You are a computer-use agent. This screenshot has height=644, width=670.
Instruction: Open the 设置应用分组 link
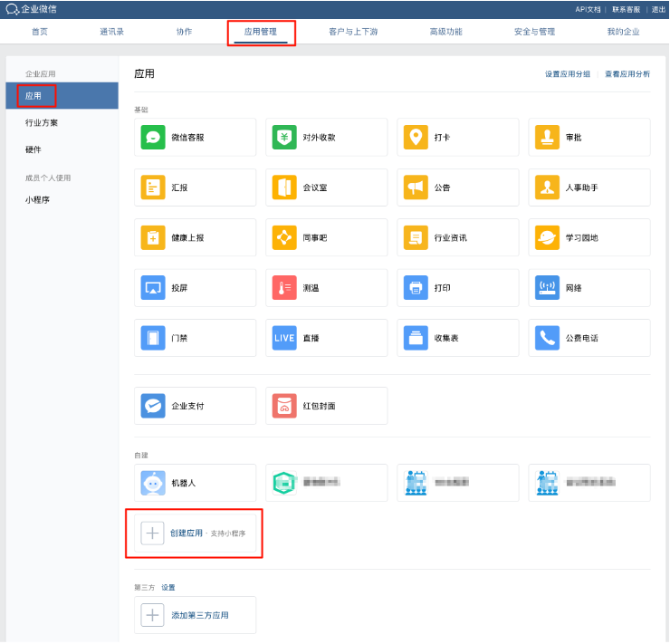tap(567, 74)
